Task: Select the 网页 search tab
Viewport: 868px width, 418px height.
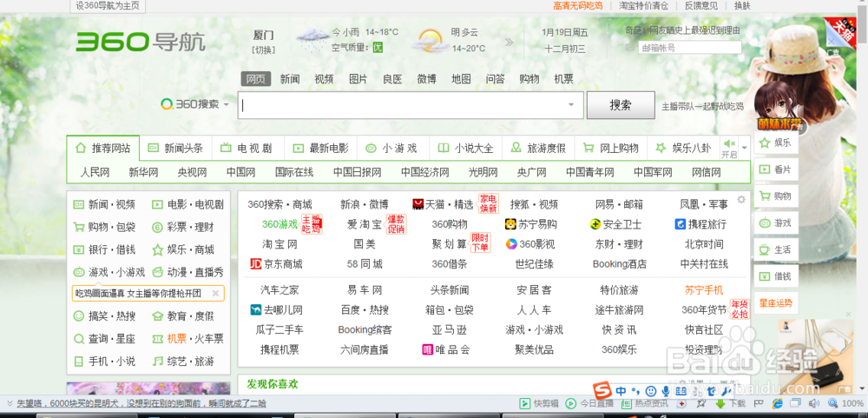Action: (256, 79)
